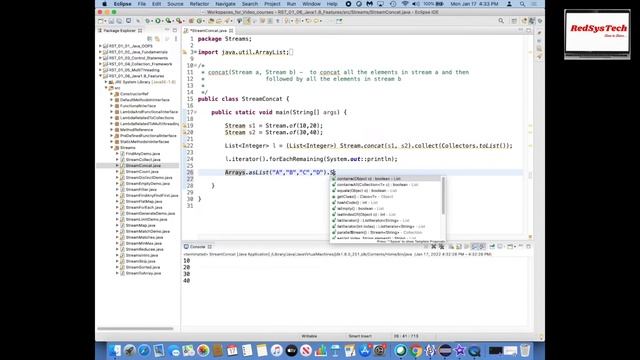Expand the RST_01_01_Java_OOPS project

[x=100, y=46]
